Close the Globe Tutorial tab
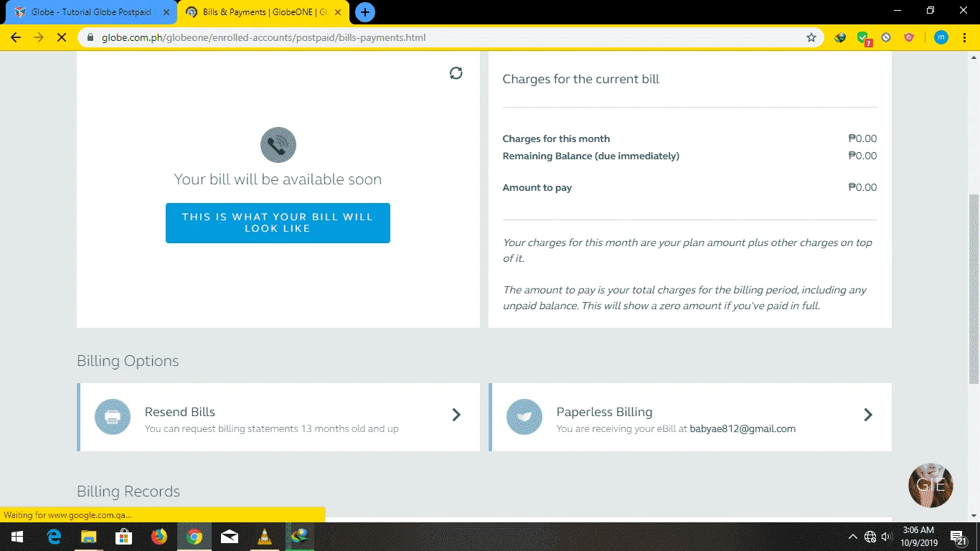This screenshot has width=980, height=551. (166, 12)
